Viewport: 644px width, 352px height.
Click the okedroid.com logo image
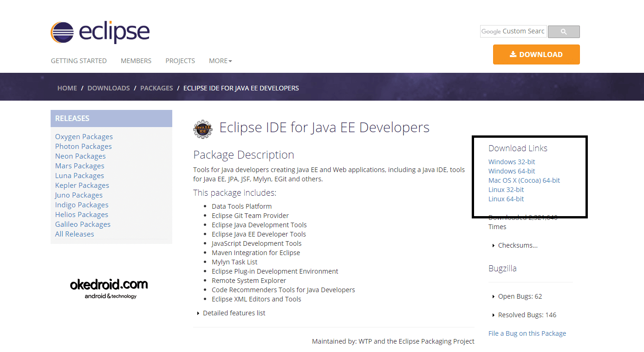click(x=109, y=288)
